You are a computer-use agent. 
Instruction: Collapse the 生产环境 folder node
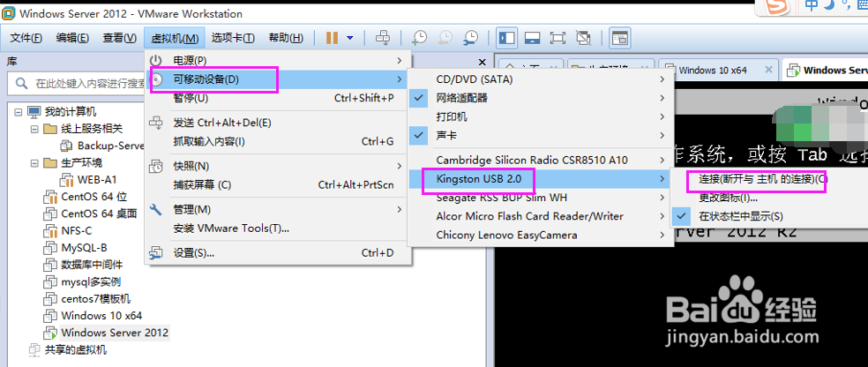pyautogui.click(x=35, y=163)
